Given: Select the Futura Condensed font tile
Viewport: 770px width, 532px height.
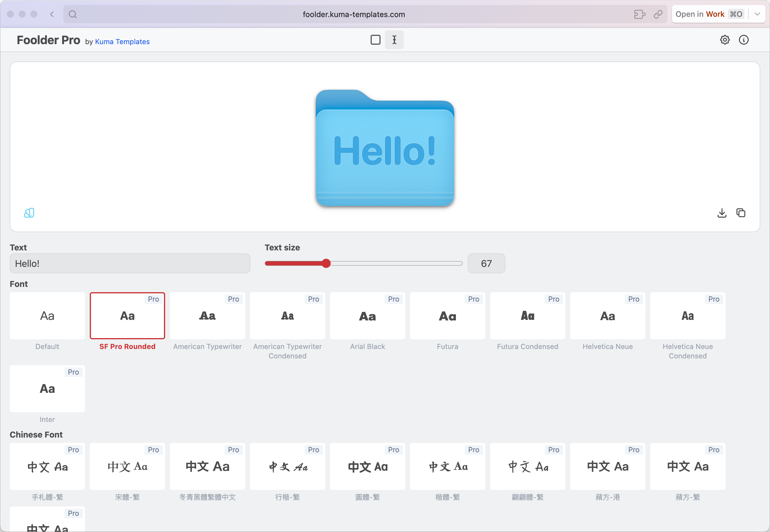Looking at the screenshot, I should coord(527,316).
